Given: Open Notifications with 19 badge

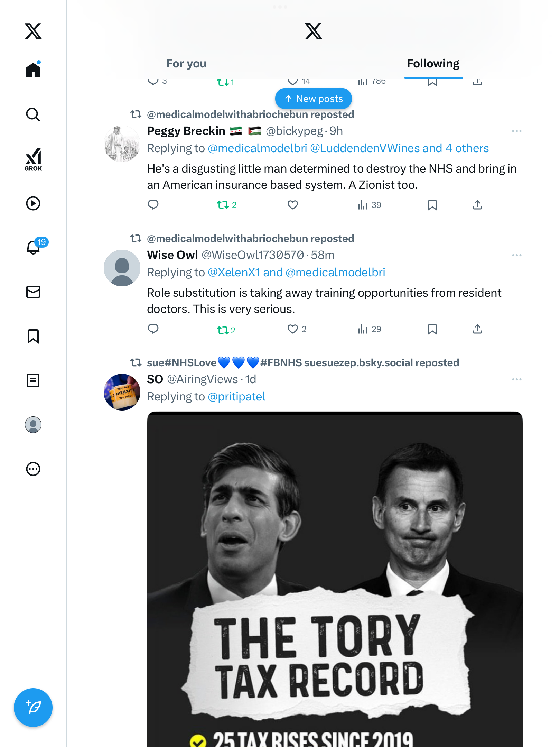Looking at the screenshot, I should coord(34,247).
